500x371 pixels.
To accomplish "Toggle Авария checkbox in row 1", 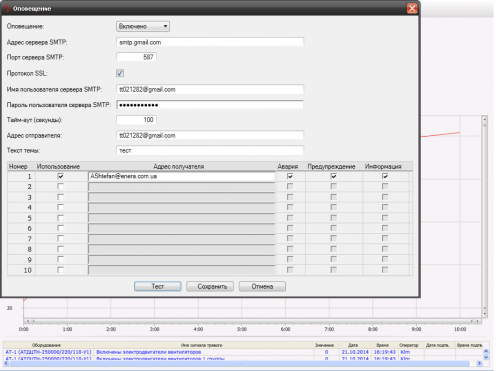I will coord(290,176).
